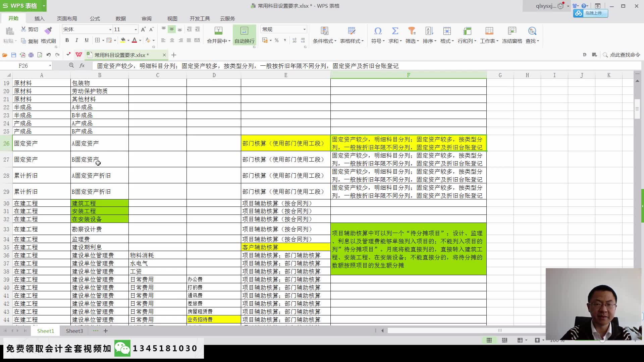This screenshot has height=362, width=644.
Task: Click the Undo arrow icon
Action: click(49, 55)
